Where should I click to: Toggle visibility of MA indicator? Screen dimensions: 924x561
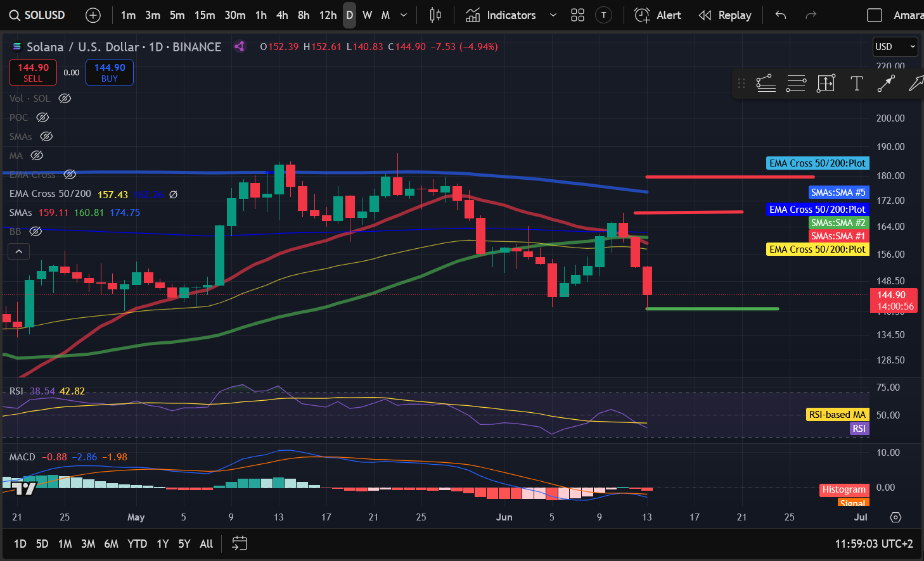tap(37, 156)
